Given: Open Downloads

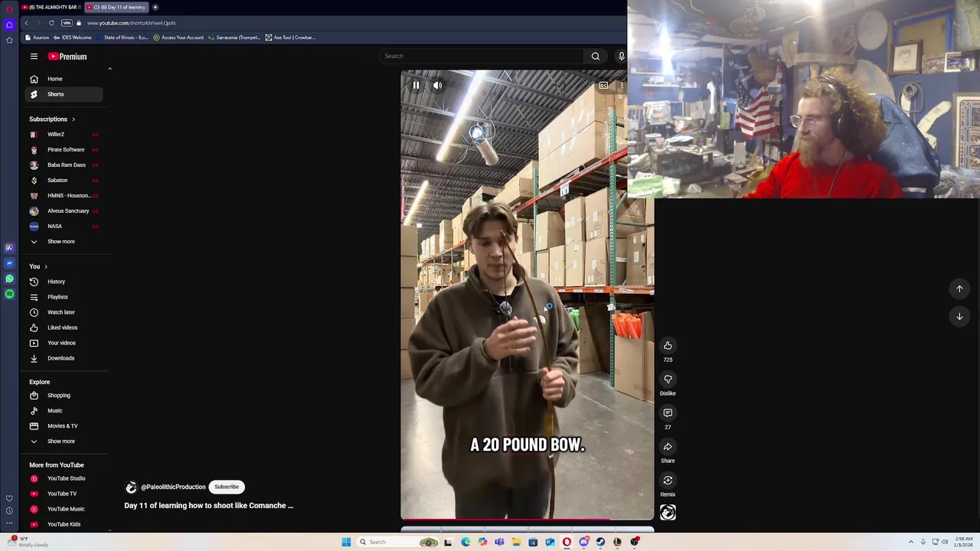Looking at the screenshot, I should pos(64,358).
